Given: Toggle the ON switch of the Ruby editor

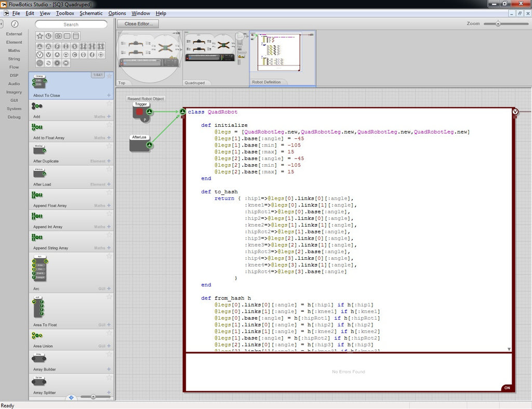Looking at the screenshot, I should point(507,388).
